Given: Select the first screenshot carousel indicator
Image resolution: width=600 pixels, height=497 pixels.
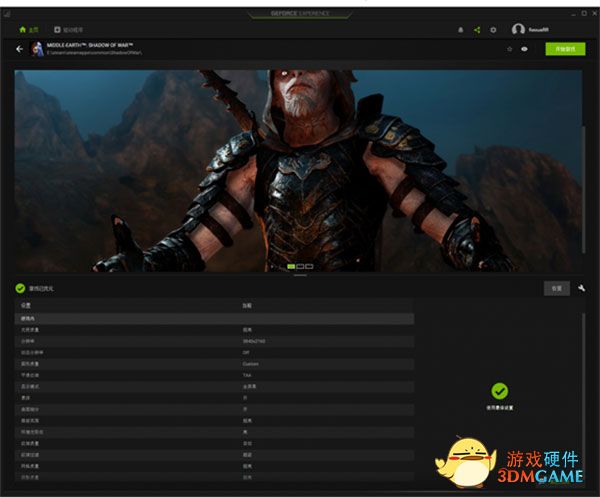Looking at the screenshot, I should (x=291, y=266).
